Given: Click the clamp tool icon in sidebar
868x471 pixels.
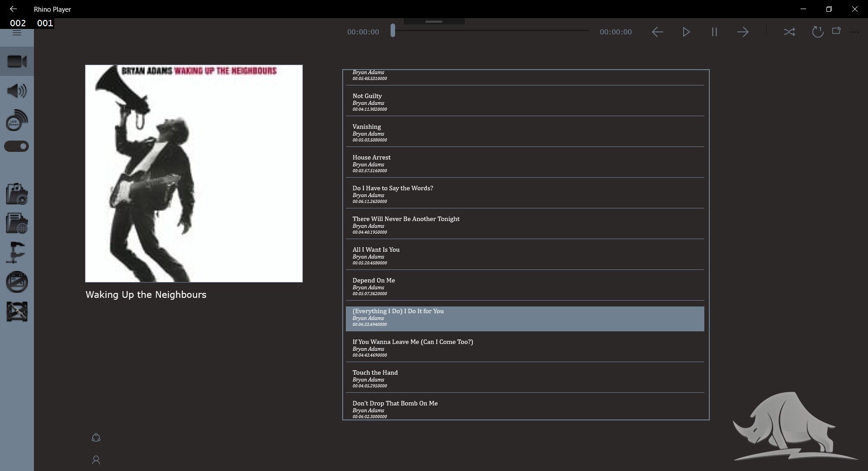Looking at the screenshot, I should [16, 252].
